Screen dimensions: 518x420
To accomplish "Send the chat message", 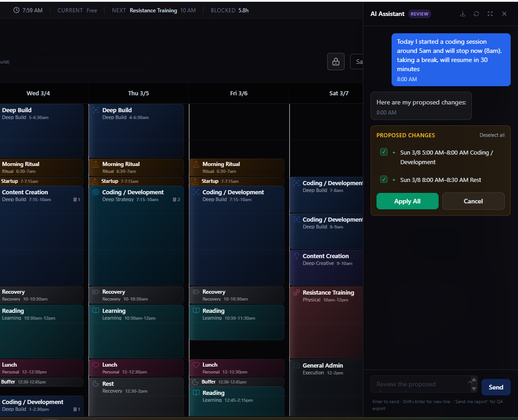I will pos(496,387).
